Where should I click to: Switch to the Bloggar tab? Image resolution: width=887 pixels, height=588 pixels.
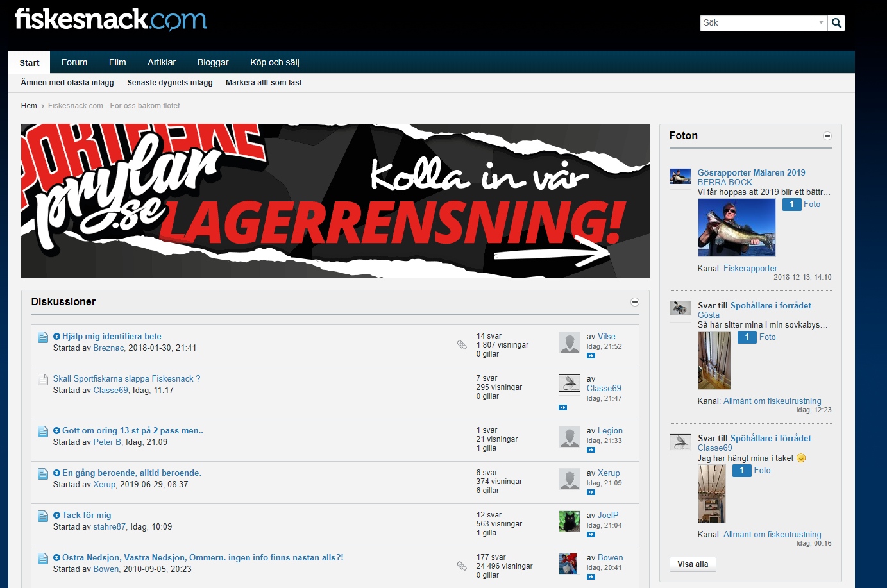tap(213, 62)
